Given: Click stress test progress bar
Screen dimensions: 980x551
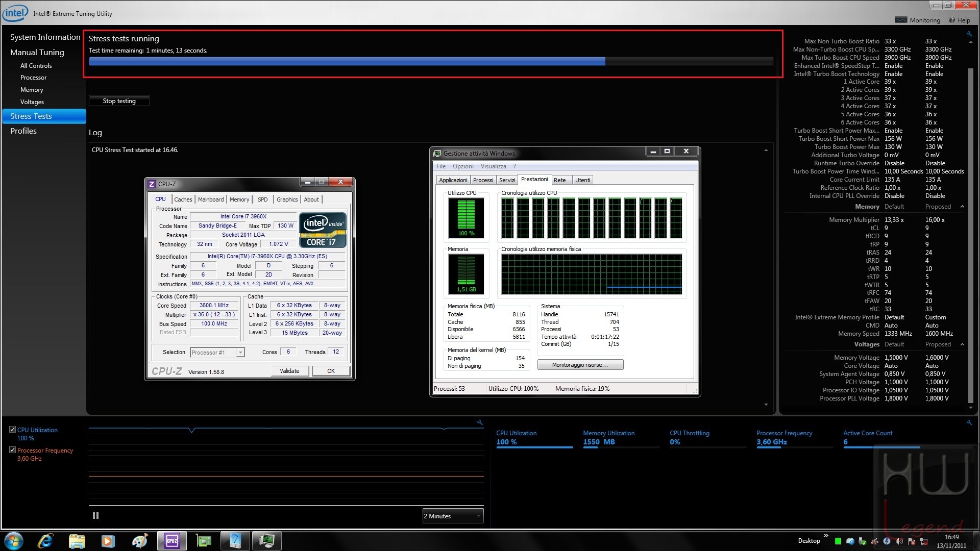Looking at the screenshot, I should 431,62.
